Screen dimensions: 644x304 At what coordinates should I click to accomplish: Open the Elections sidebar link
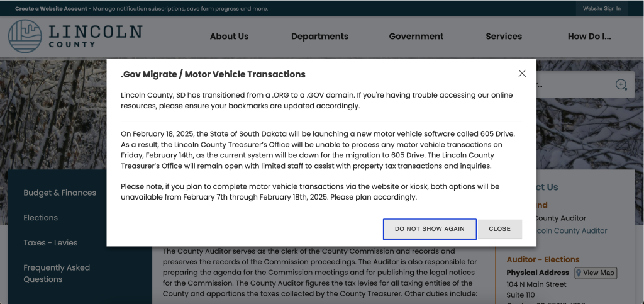tap(40, 218)
